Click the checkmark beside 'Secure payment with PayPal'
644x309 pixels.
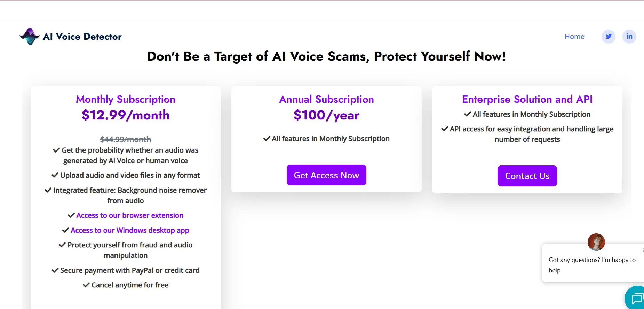coord(55,270)
